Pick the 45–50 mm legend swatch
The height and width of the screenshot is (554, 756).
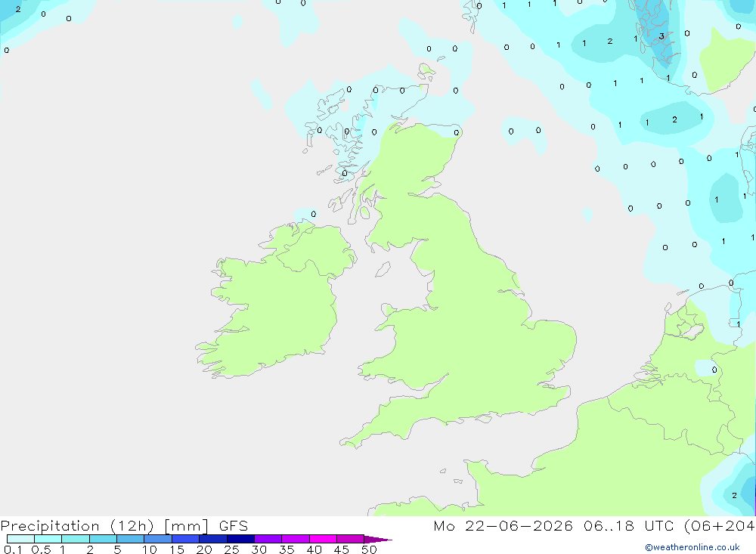(x=351, y=539)
